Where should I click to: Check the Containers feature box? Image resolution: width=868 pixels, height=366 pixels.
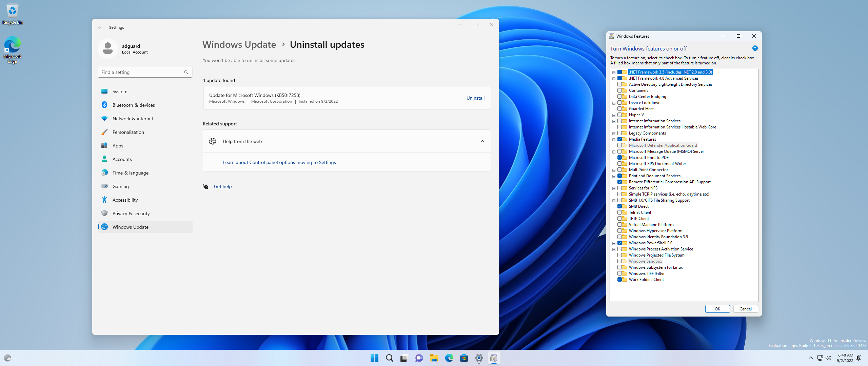[619, 90]
